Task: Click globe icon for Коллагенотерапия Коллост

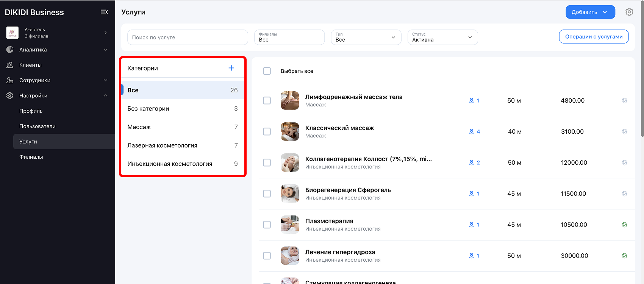Action: (625, 162)
